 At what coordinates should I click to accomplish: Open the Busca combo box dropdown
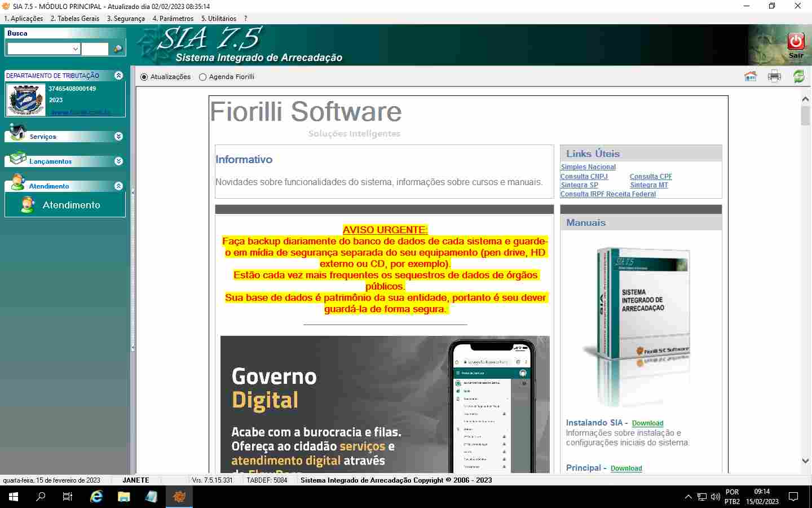tap(76, 49)
